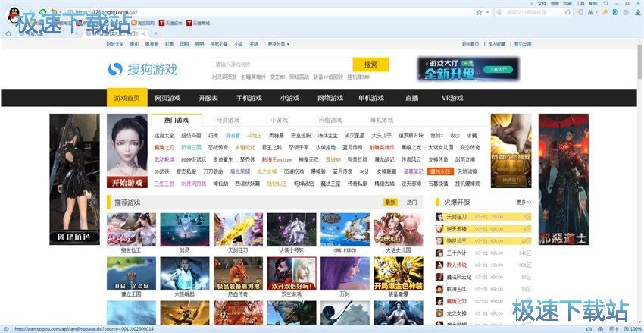Click the green refresh icon in the toolbar
This screenshot has width=644, height=333.
click(x=42, y=11)
